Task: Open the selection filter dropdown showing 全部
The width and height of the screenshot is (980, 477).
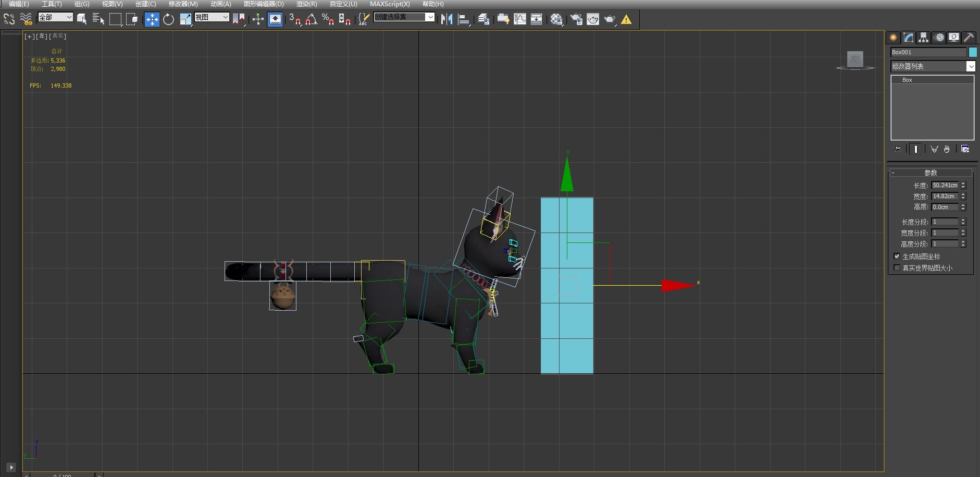Action: pos(55,17)
